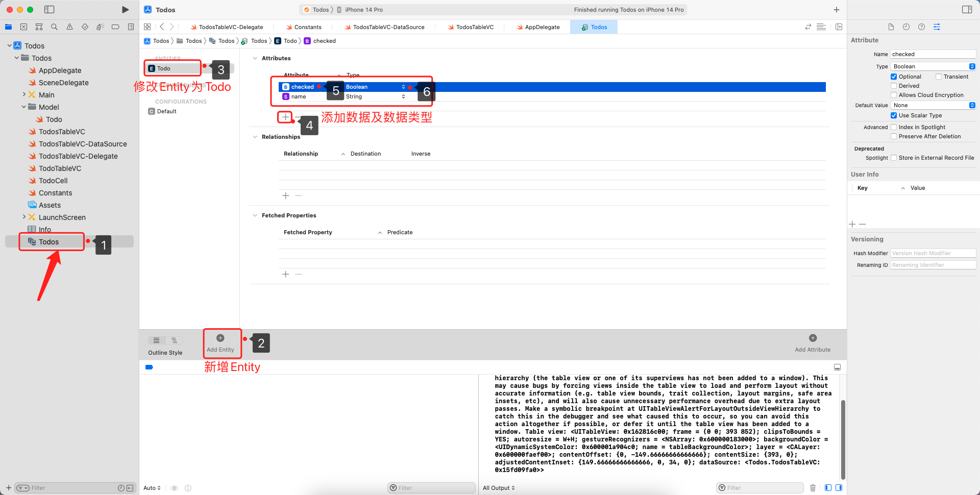Screen dimensions: 980x495
Task: Show the Quick Help inspector
Action: click(921, 27)
